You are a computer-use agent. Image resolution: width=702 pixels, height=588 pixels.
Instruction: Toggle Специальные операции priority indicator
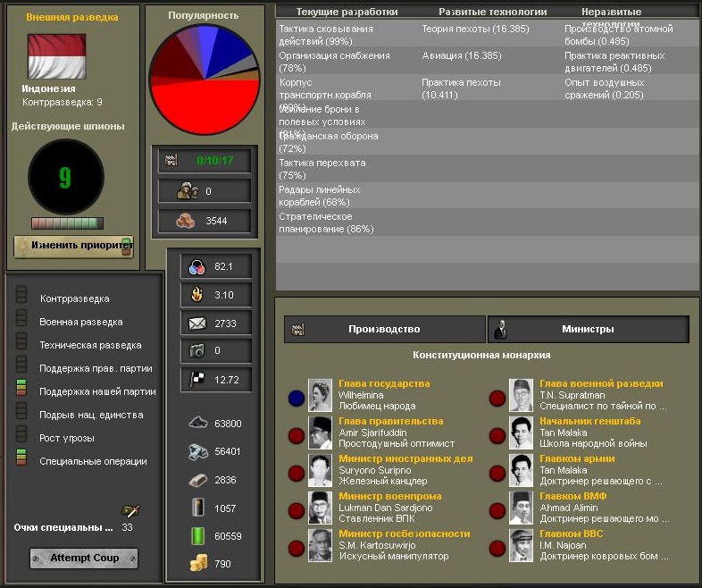21,459
